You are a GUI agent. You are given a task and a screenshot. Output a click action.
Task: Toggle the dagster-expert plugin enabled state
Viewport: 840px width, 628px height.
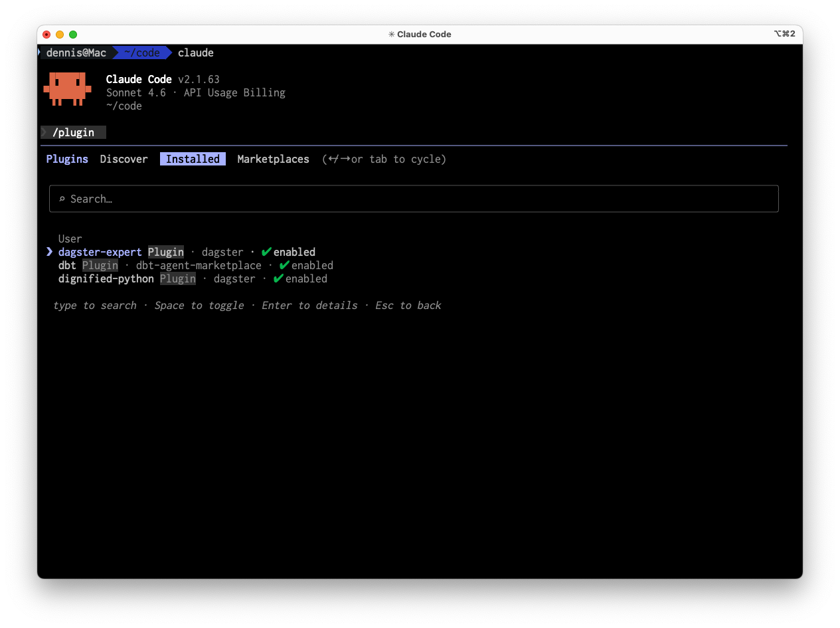coord(100,252)
